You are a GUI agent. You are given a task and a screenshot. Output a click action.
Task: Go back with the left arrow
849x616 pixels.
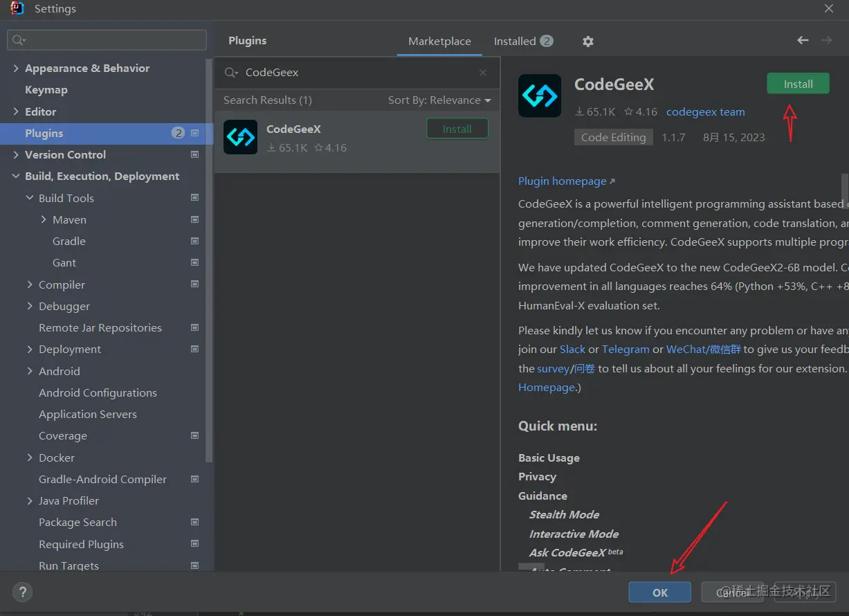tap(803, 41)
